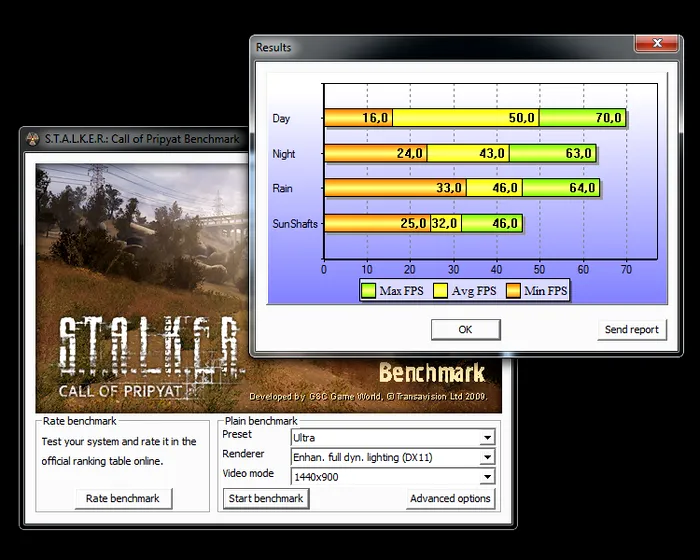This screenshot has height=560, width=700.
Task: Click the Night 63,0 max FPS bar
Action: click(x=553, y=153)
